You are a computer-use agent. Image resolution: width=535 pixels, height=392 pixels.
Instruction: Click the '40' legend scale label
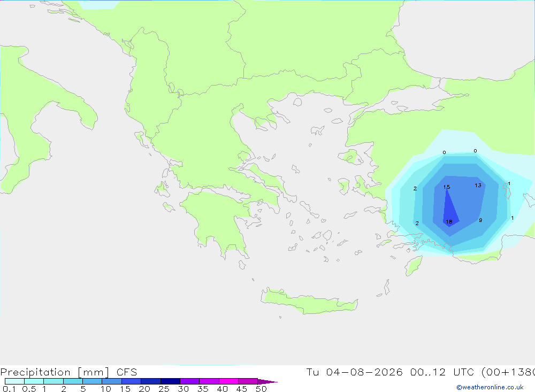222,389
